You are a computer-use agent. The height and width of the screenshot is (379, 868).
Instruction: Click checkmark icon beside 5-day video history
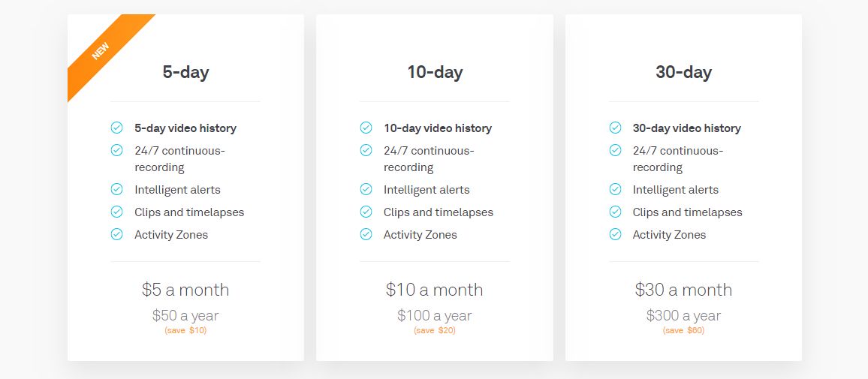coord(116,128)
